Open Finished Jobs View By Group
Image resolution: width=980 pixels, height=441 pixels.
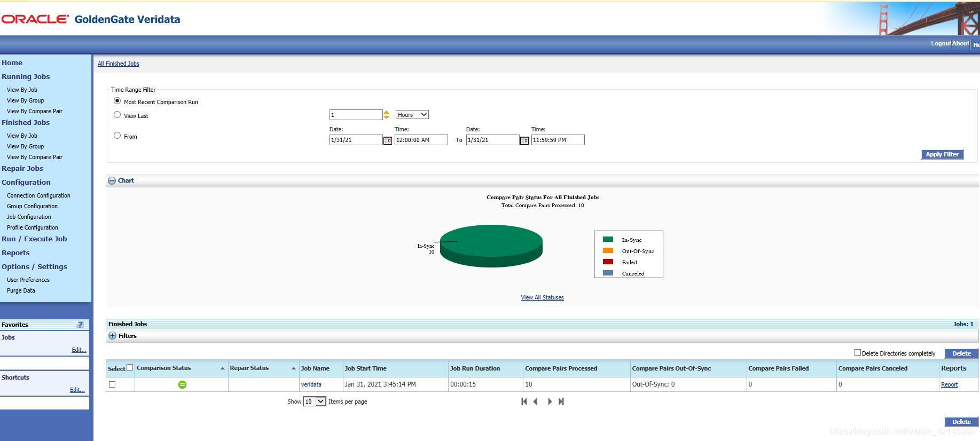click(x=25, y=146)
